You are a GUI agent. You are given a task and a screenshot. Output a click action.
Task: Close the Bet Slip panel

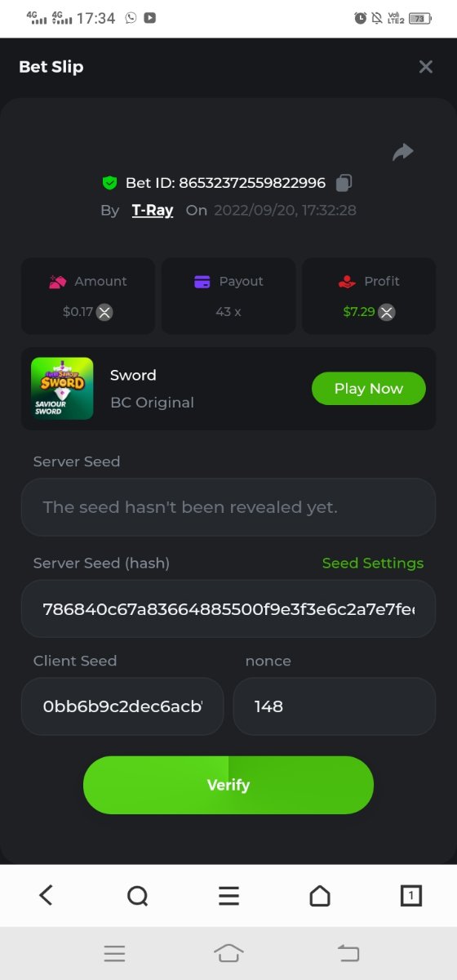coord(425,67)
